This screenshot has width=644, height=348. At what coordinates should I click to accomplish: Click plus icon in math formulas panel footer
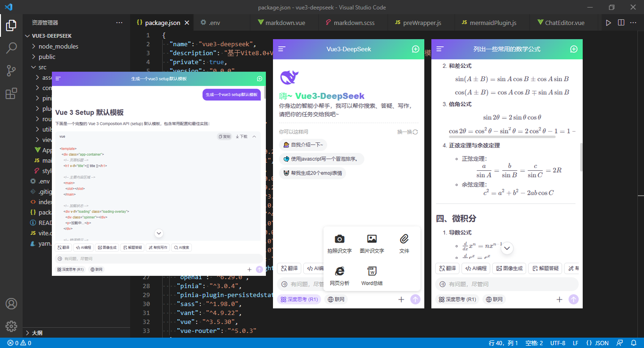point(560,299)
